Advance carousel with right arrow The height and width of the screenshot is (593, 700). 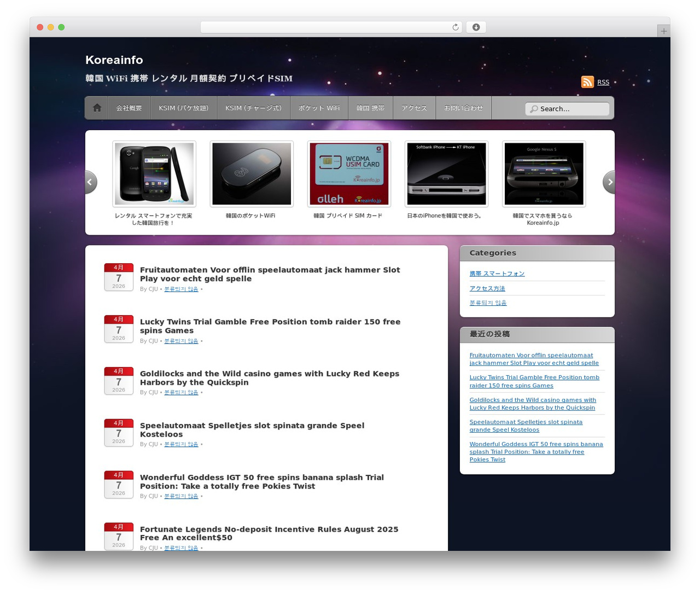click(609, 182)
